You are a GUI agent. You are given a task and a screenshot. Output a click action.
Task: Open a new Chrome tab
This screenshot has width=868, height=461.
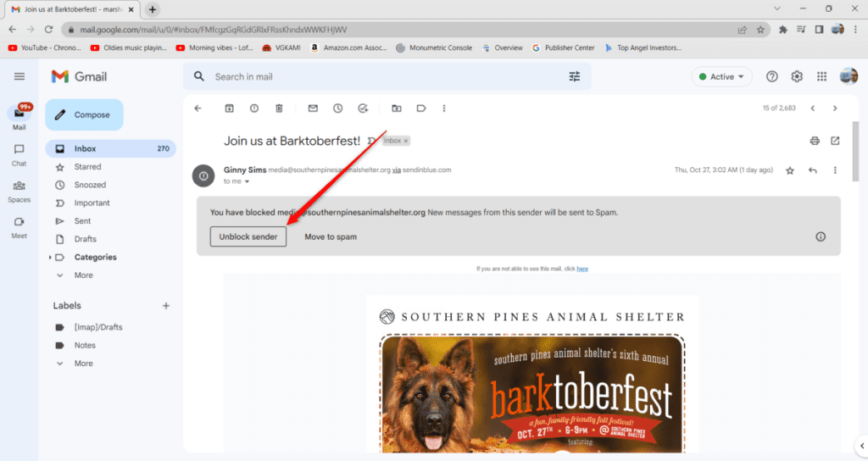tap(153, 9)
